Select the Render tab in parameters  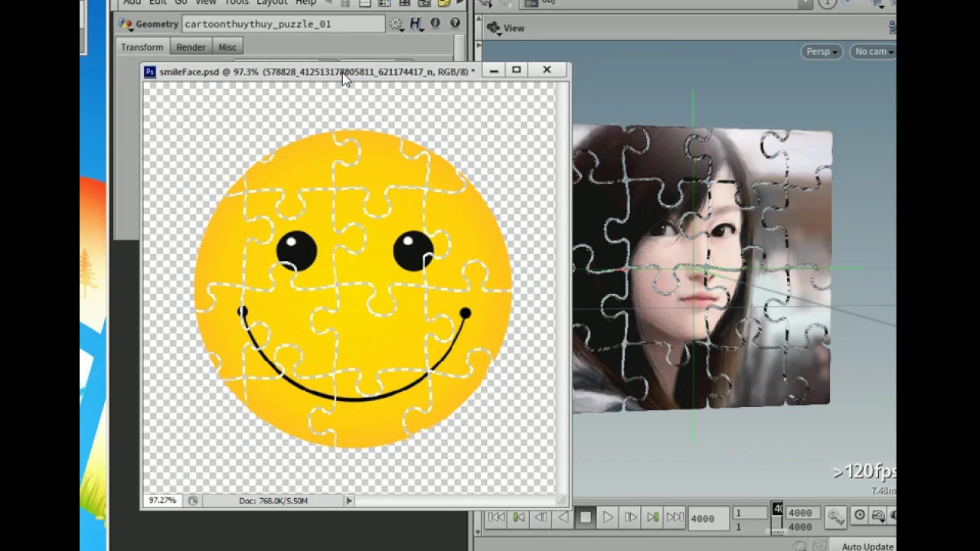coord(191,47)
